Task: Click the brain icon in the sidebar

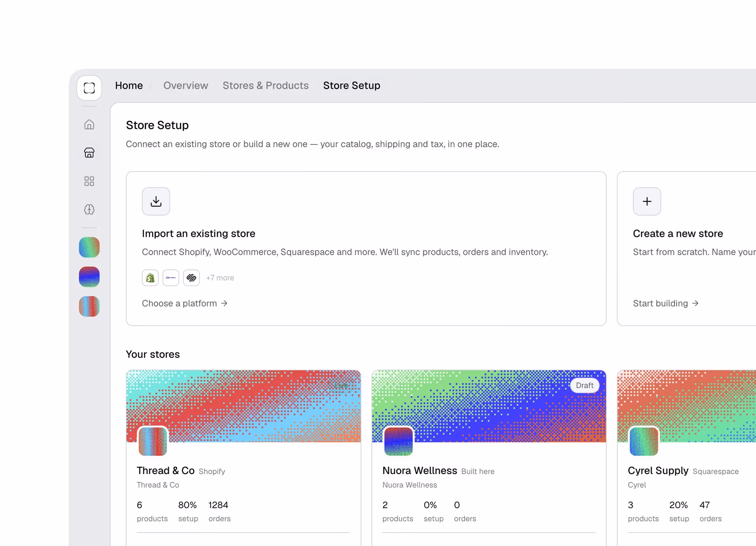Action: tap(89, 209)
